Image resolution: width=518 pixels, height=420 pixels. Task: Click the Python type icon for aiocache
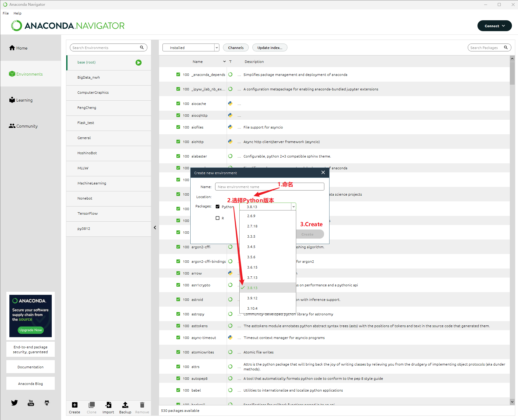(230, 103)
